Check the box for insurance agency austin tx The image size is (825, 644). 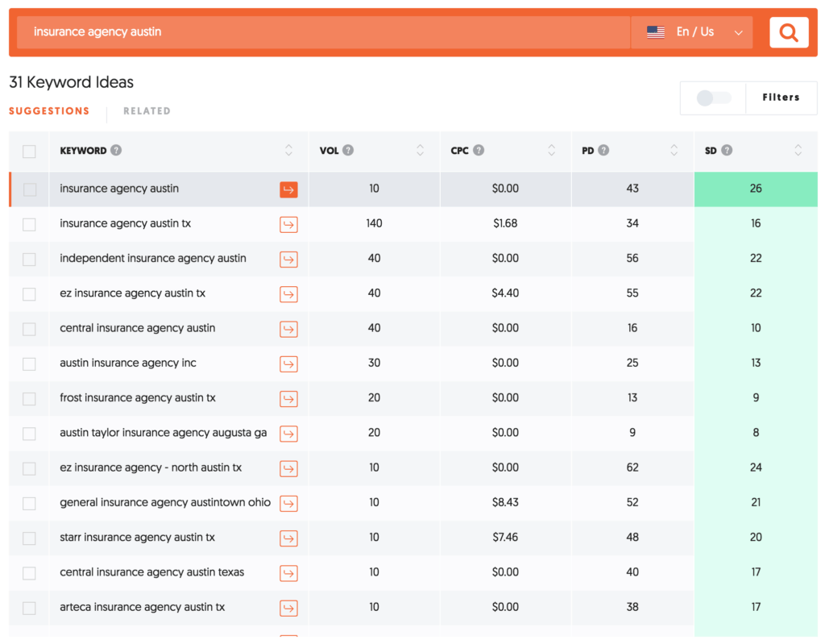(30, 225)
